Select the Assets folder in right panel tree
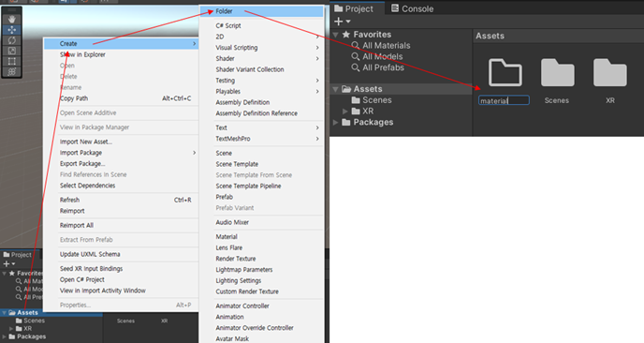This screenshot has width=644, height=343. pos(362,89)
